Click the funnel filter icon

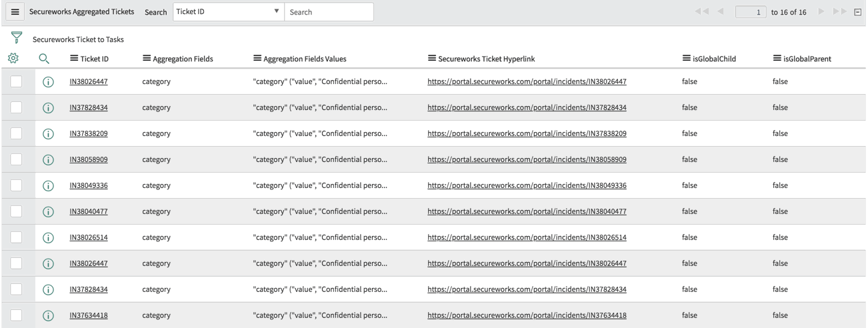tap(17, 38)
